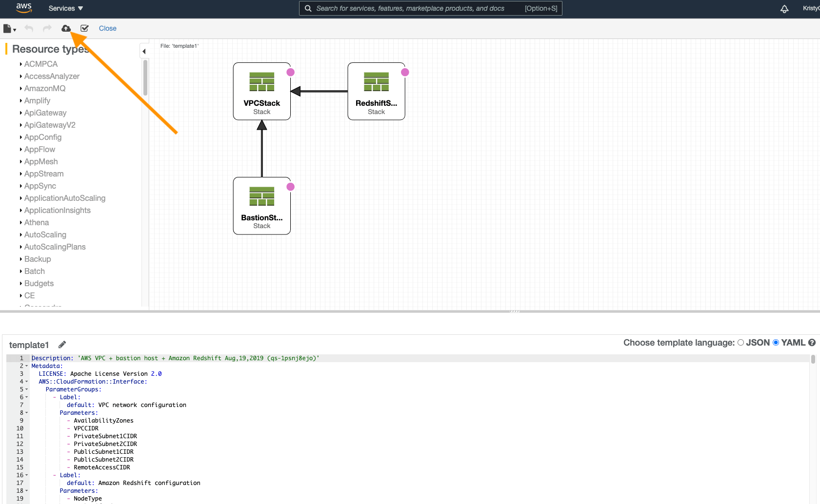Undo the last designer action
This screenshot has height=504, width=820.
click(x=29, y=28)
